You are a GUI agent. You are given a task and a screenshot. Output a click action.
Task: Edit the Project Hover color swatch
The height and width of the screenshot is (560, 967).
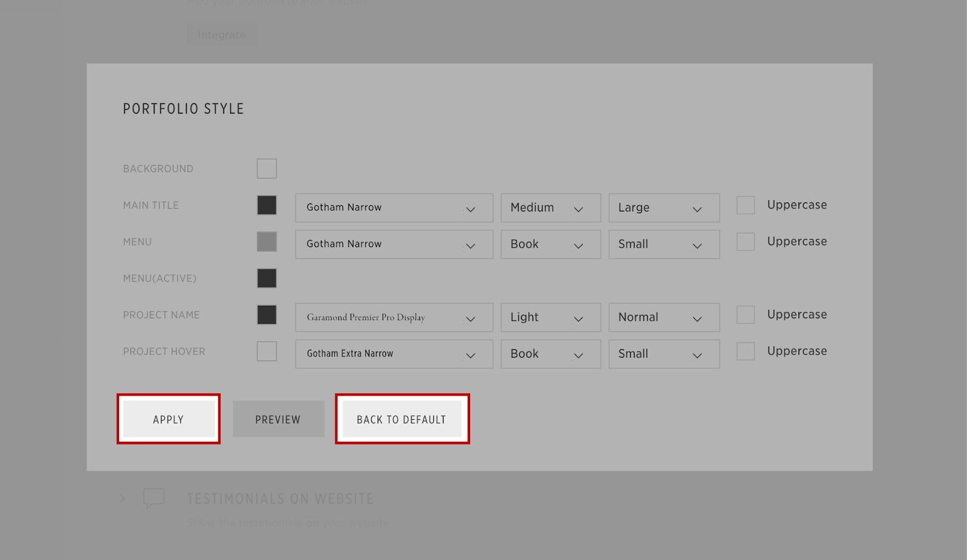[x=267, y=352]
